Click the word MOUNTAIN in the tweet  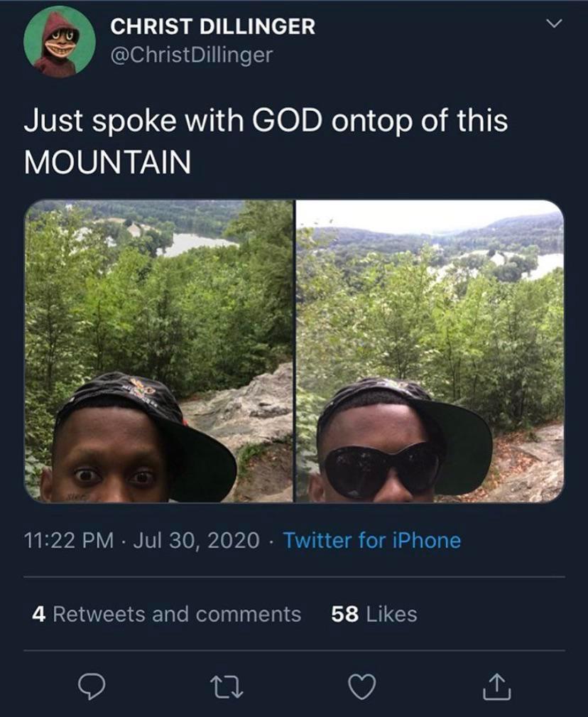pyautogui.click(x=107, y=163)
